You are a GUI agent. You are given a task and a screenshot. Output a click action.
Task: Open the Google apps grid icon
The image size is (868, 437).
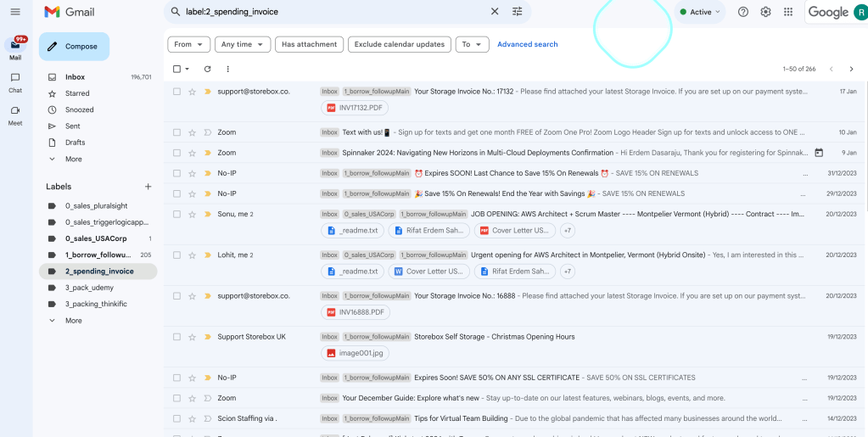point(788,12)
